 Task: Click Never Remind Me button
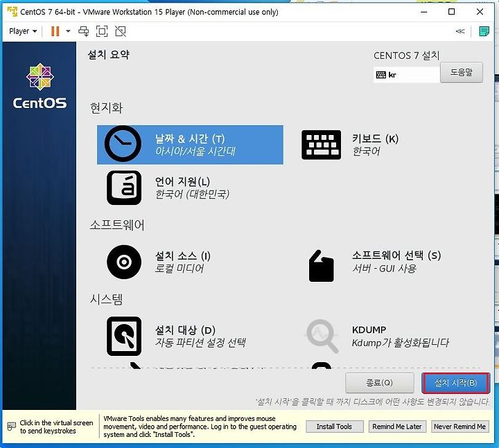pos(460,427)
